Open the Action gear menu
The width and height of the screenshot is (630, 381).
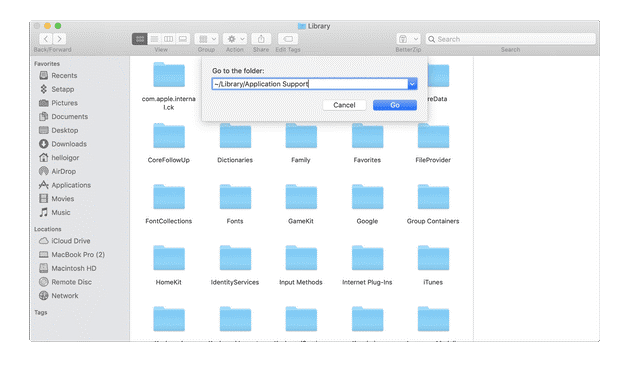pos(235,39)
